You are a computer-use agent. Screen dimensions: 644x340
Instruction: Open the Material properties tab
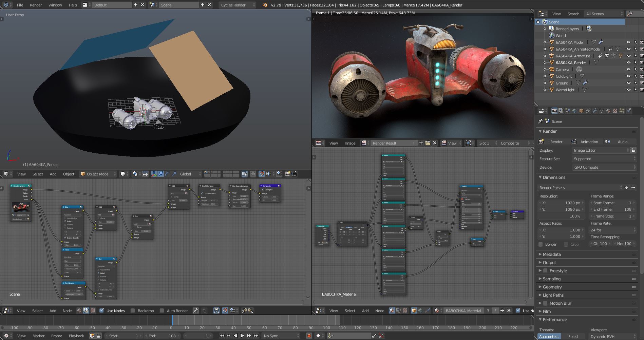(608, 111)
